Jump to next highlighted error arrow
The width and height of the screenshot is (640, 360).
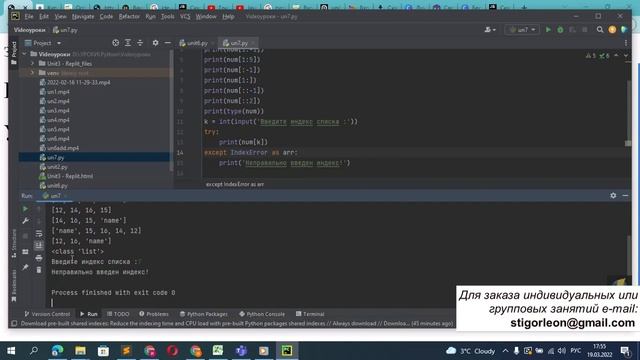(x=626, y=56)
